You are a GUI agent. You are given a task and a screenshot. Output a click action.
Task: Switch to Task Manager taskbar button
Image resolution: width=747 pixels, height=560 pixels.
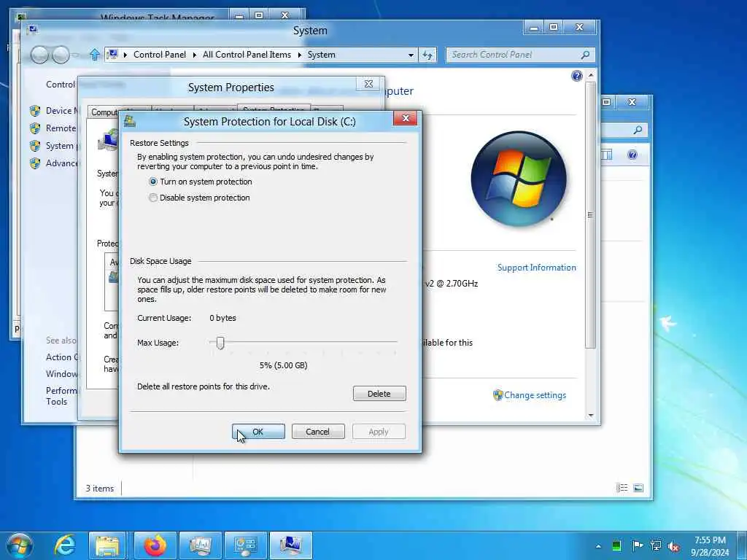pyautogui.click(x=201, y=545)
